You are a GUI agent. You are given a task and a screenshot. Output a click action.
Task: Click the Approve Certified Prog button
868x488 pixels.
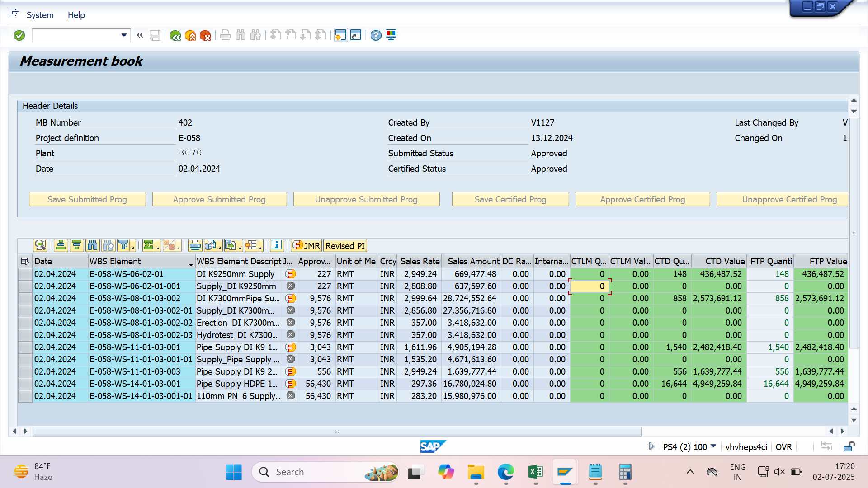642,199
